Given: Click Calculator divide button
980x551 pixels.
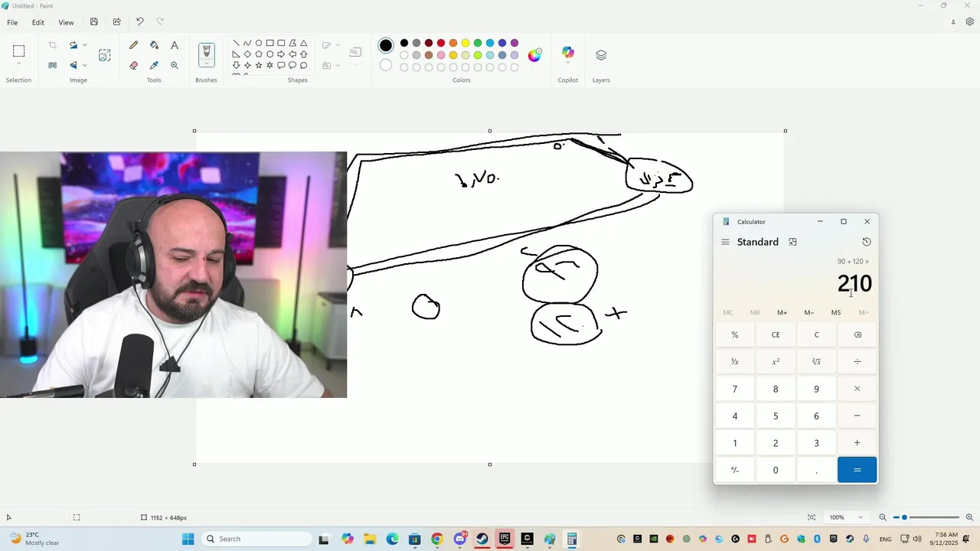Looking at the screenshot, I should pos(857,361).
